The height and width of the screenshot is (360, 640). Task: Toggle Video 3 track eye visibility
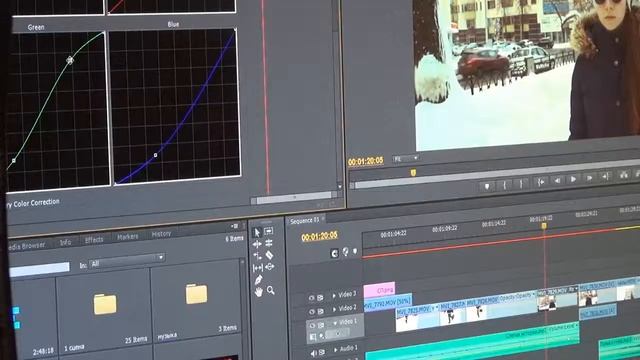[311, 298]
